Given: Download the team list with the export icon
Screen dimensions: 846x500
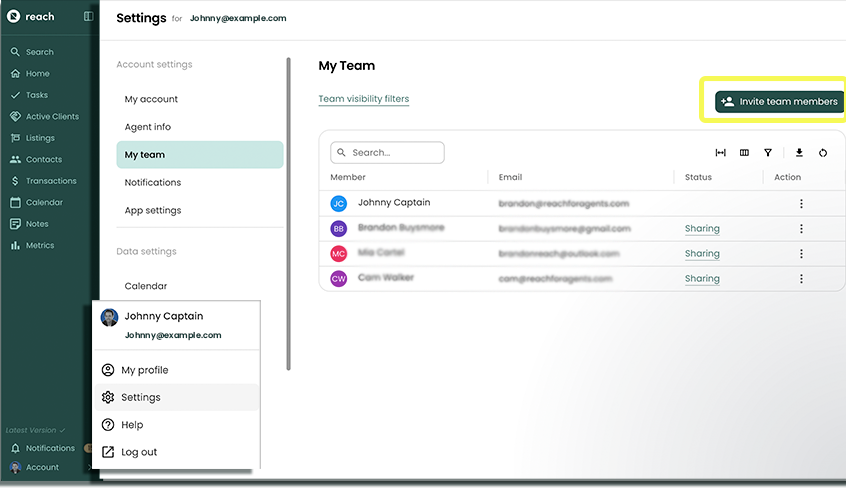Looking at the screenshot, I should (799, 153).
